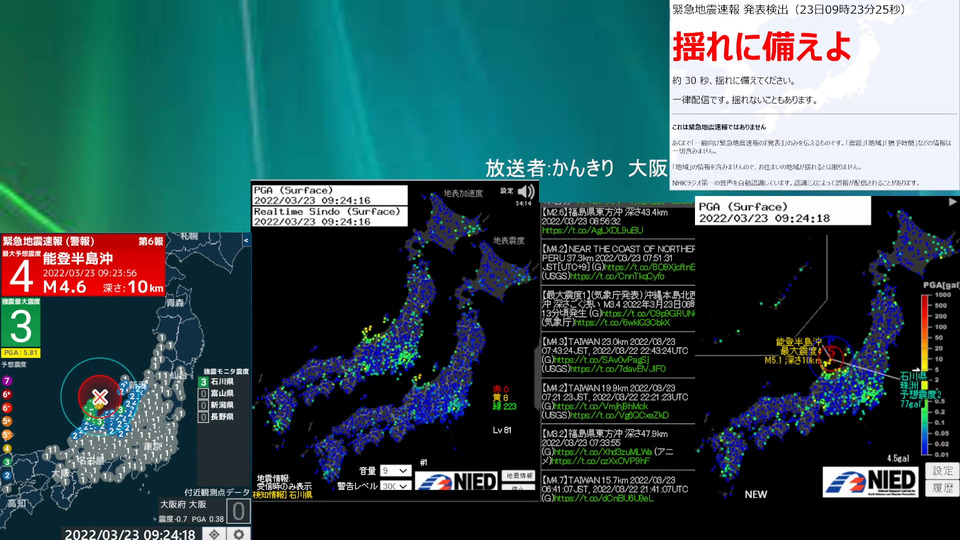The image size is (960, 540).
Task: Click the intensity 6- legend icon
Action: tap(7, 408)
